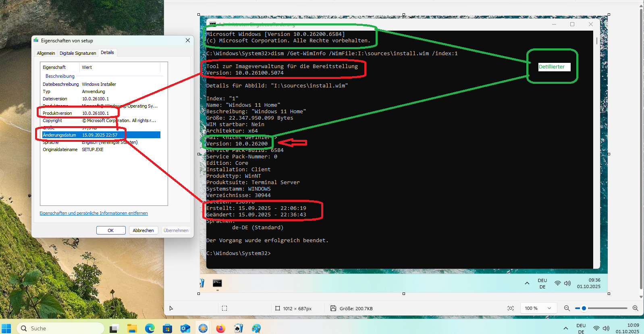Screen dimensions: 644x334
Task: Open Microsoft Store from the taskbar
Action: 167,328
